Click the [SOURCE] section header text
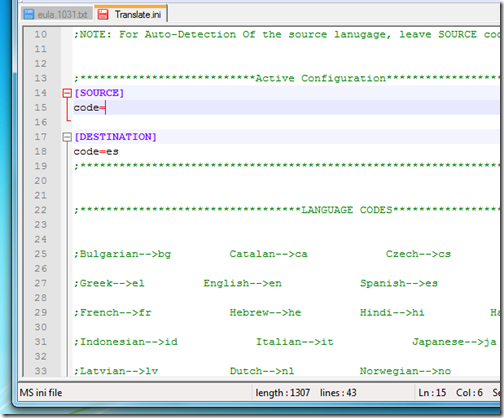The width and height of the screenshot is (504, 418). (x=99, y=93)
